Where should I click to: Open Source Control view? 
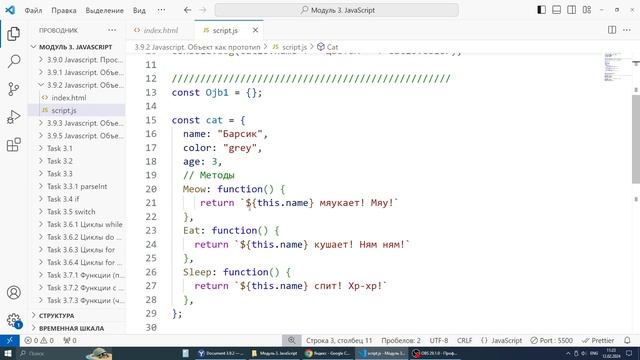click(13, 89)
